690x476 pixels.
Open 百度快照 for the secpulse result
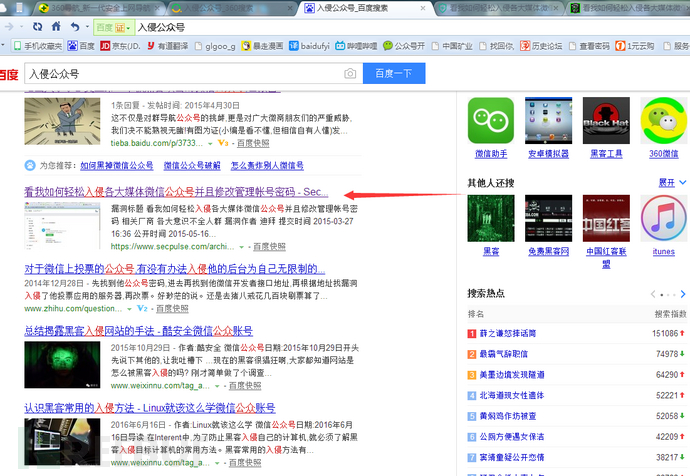pyautogui.click(x=269, y=247)
